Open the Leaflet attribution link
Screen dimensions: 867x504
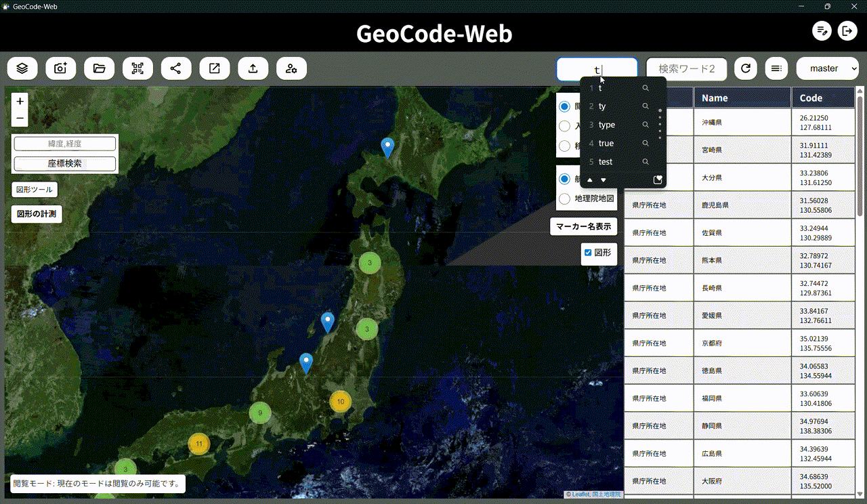pos(580,495)
